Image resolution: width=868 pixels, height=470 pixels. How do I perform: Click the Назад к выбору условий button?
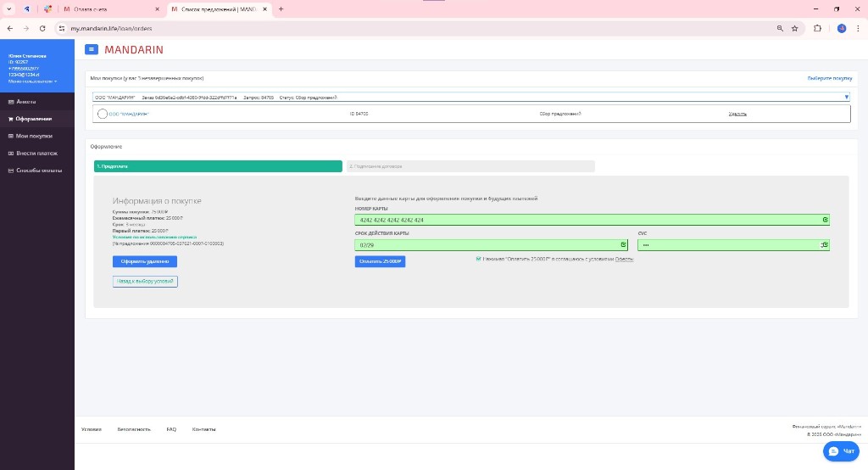click(145, 281)
